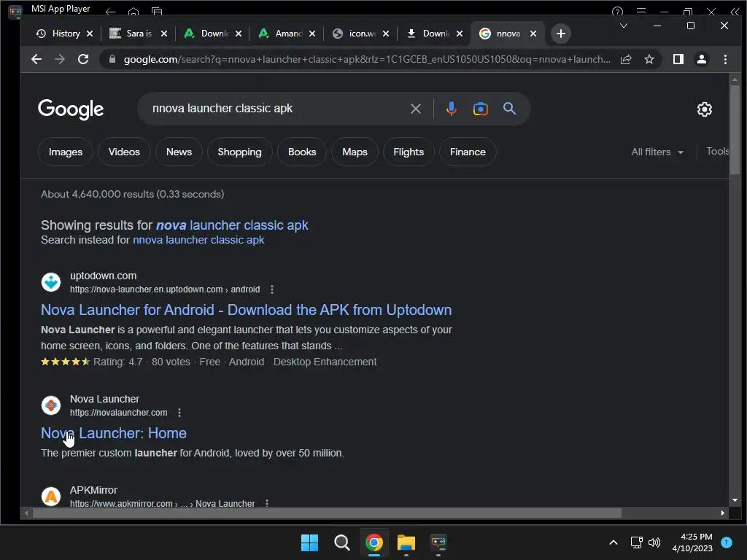Start voice search with microphone
747x560 pixels.
pyautogui.click(x=451, y=109)
